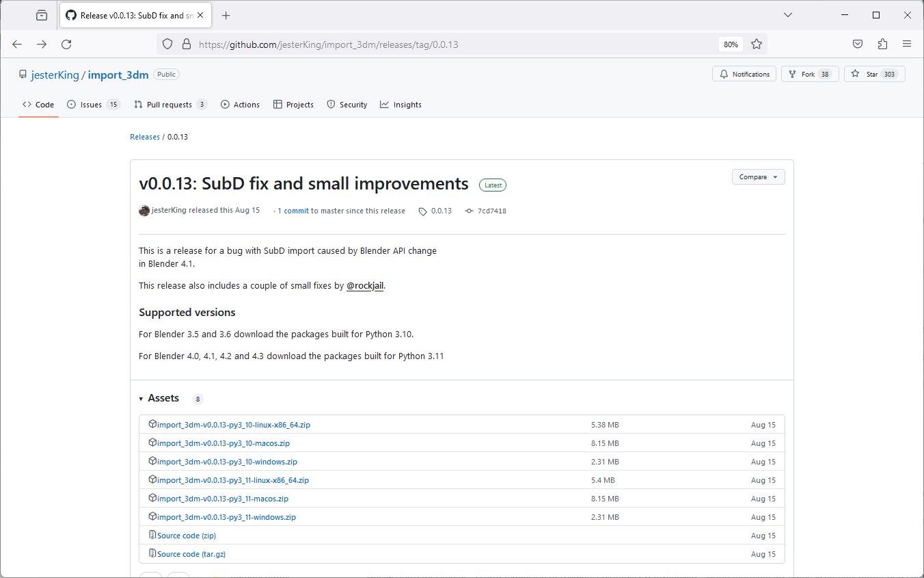Download import_3dm-v0.0.13-py3_11-linux-x86_64.zip
The width and height of the screenshot is (924, 578).
point(233,480)
